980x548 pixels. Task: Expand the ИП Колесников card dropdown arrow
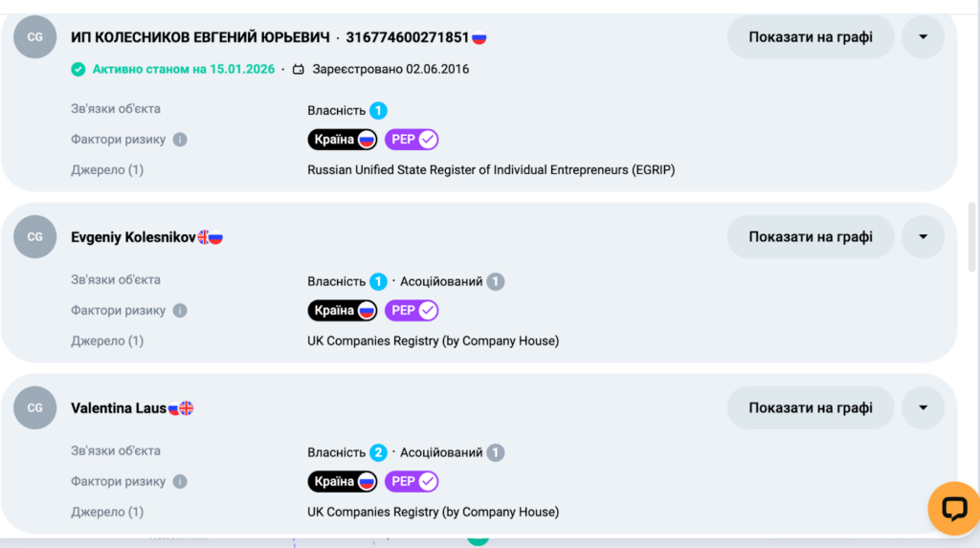(x=923, y=37)
